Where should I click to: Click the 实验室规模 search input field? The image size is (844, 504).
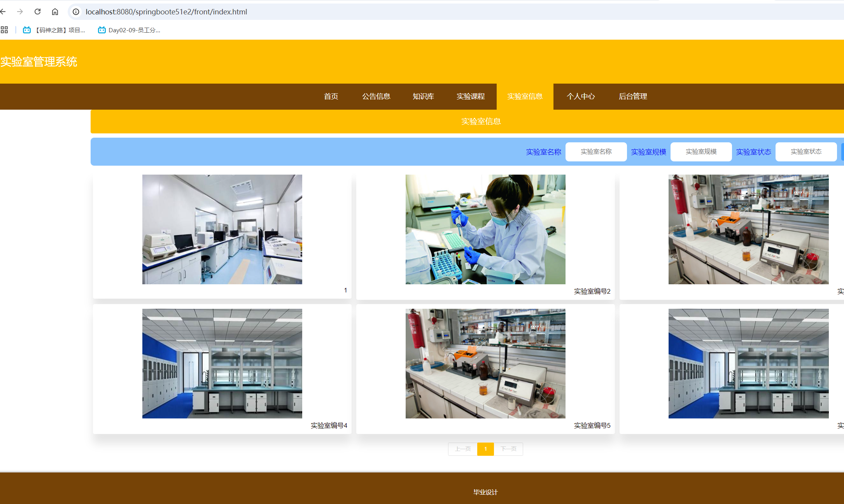point(701,152)
